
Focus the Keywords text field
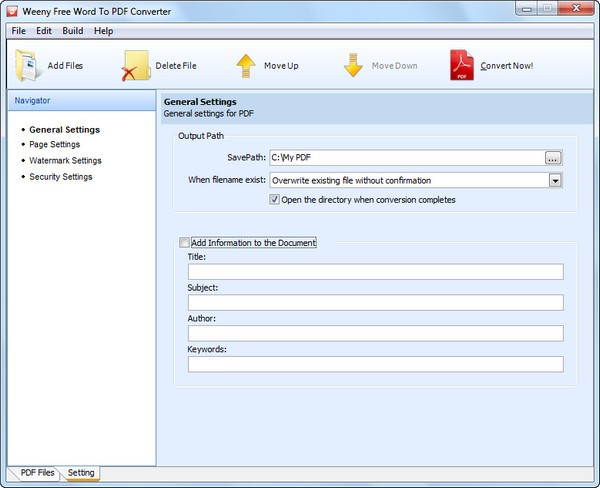coord(375,364)
